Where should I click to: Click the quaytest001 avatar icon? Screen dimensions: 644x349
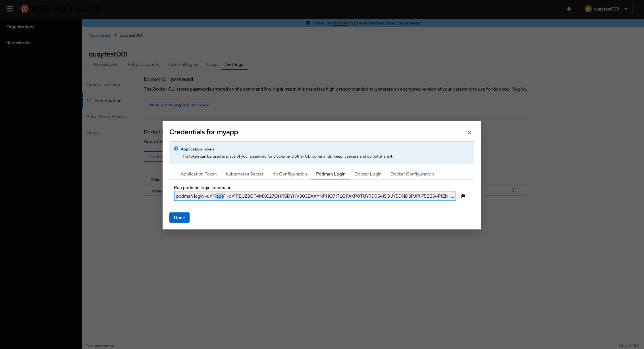click(x=588, y=9)
